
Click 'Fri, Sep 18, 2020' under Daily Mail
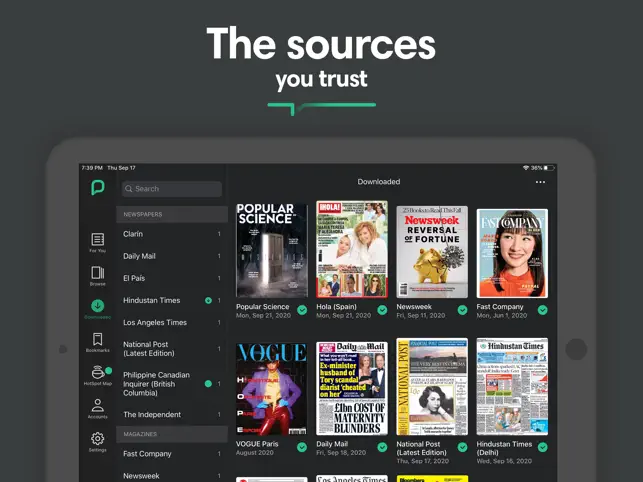(x=341, y=453)
